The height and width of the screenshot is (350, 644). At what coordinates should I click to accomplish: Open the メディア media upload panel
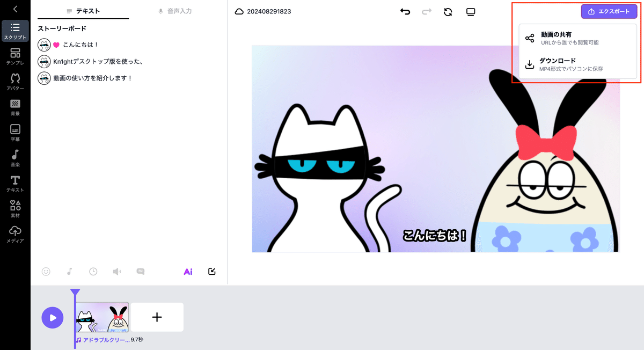coord(15,235)
